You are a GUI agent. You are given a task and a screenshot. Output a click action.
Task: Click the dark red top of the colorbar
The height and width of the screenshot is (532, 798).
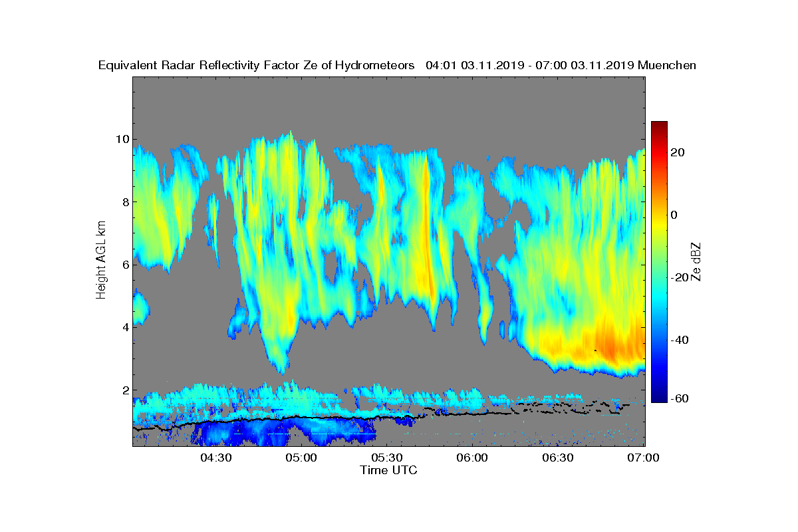click(659, 125)
